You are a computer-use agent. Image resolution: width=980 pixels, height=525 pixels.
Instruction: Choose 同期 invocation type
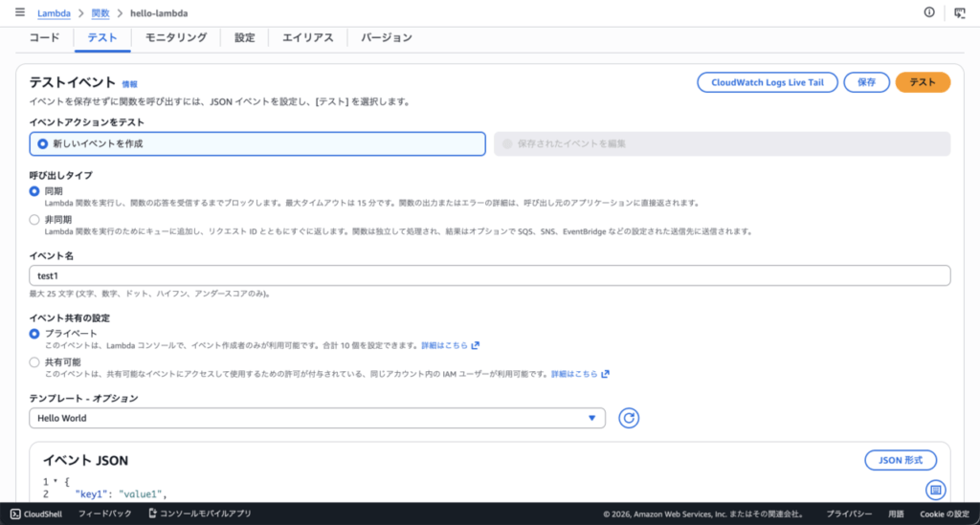[34, 191]
